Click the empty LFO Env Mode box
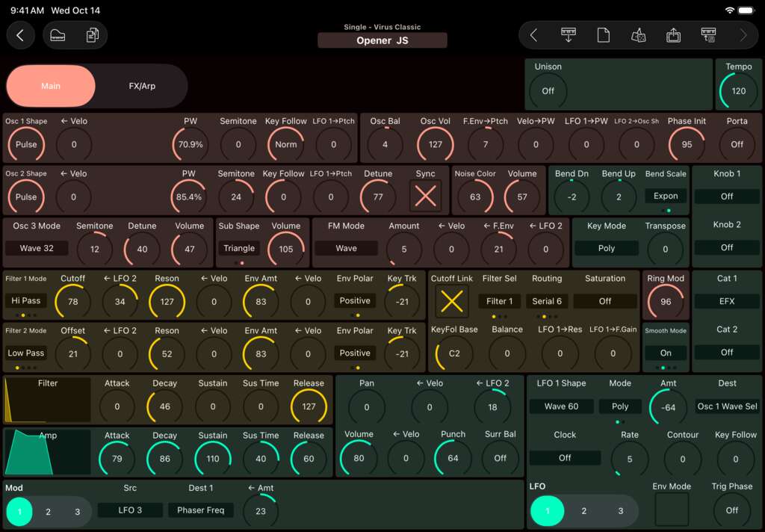This screenshot has height=532, width=765. point(672,510)
